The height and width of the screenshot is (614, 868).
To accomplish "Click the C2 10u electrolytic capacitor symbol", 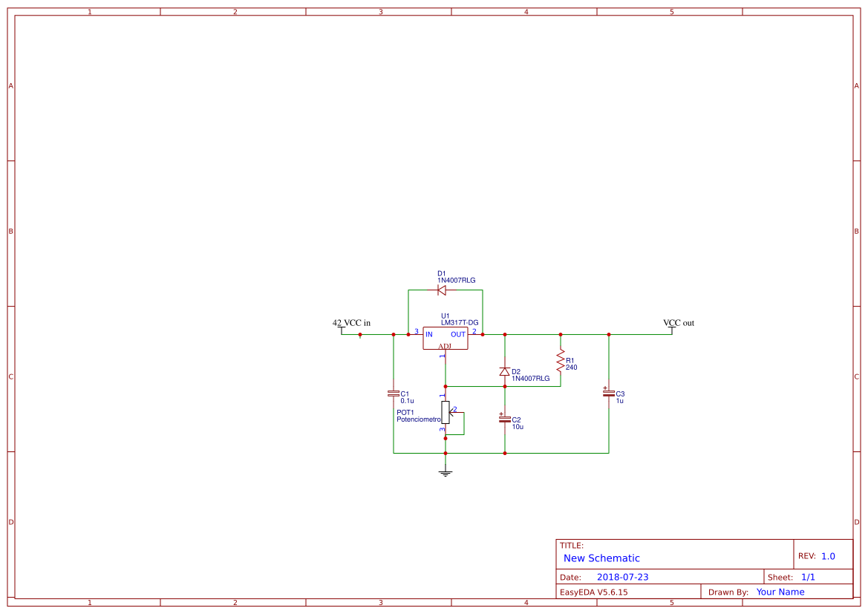I will (505, 419).
